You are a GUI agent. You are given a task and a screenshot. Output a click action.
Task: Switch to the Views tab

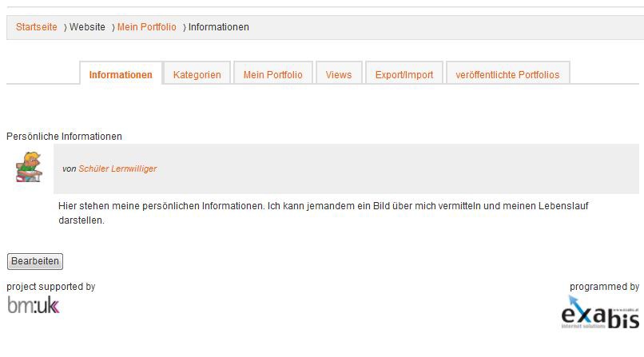[339, 73]
